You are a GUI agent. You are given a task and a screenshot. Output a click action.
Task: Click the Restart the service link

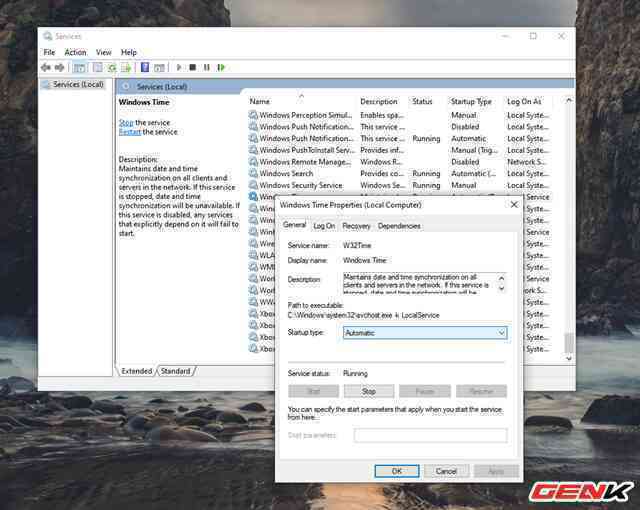click(x=130, y=132)
